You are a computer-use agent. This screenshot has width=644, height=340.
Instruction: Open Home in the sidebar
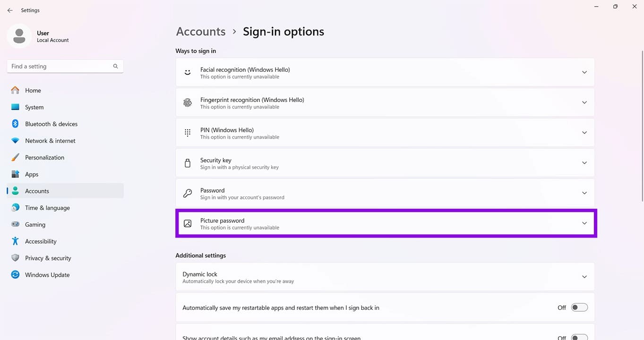tap(65, 90)
